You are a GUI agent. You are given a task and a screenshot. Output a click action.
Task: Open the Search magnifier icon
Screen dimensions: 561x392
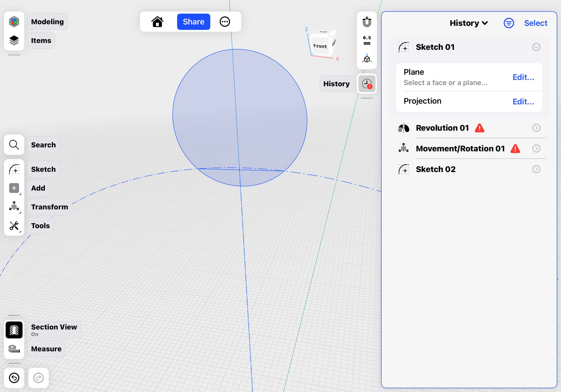(x=14, y=145)
